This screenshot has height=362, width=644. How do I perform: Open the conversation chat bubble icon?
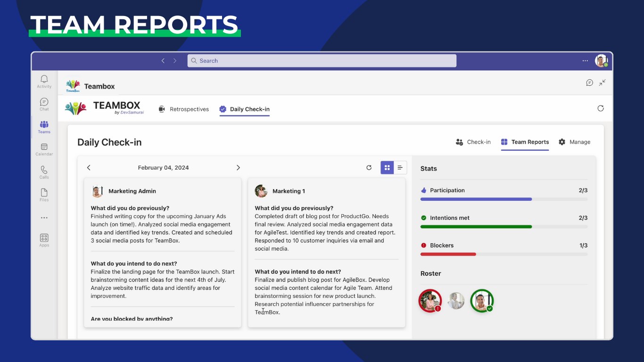589,82
